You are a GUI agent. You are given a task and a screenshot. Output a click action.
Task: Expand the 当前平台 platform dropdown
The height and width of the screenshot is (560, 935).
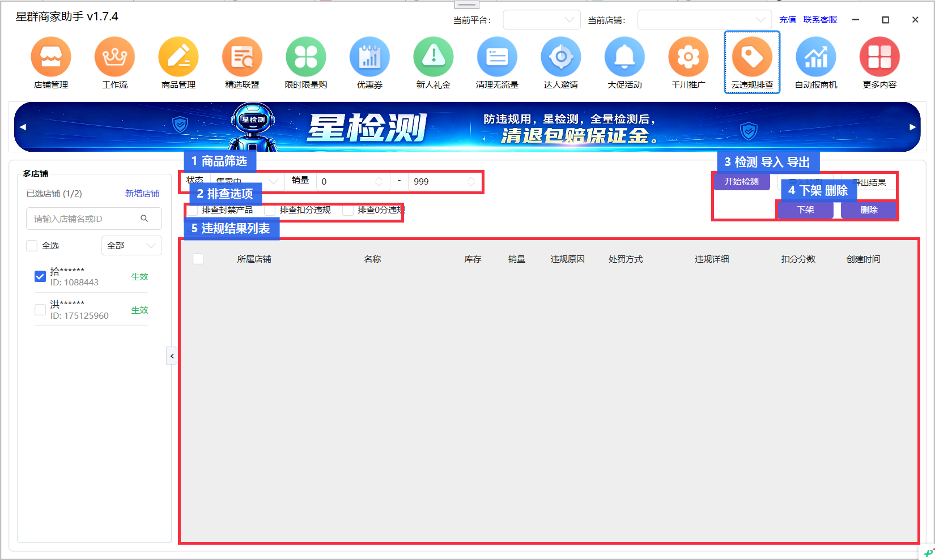(542, 20)
